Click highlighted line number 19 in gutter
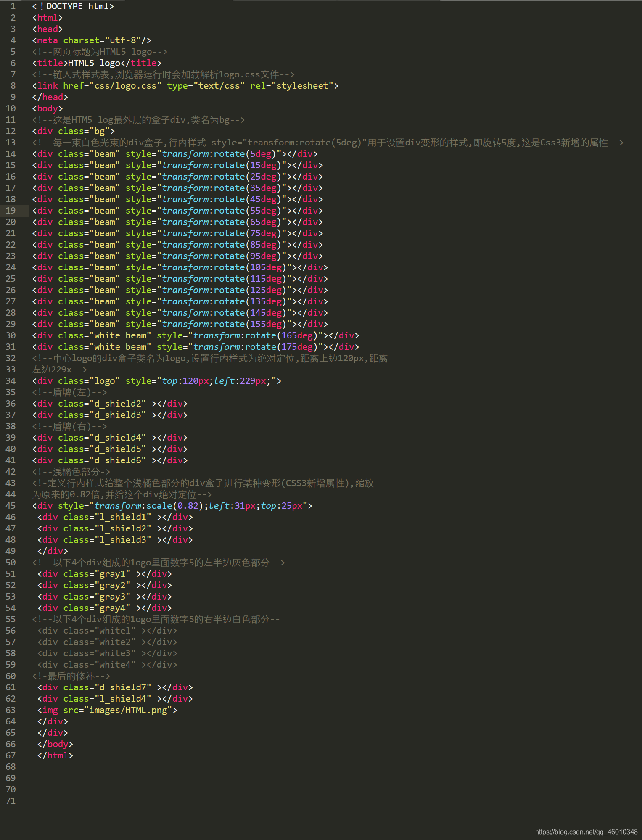The height and width of the screenshot is (840, 642). [x=11, y=211]
